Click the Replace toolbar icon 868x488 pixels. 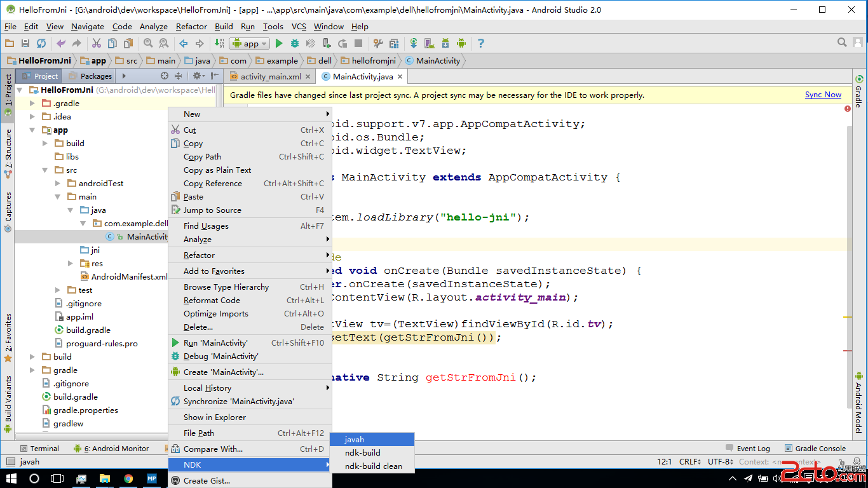click(164, 43)
